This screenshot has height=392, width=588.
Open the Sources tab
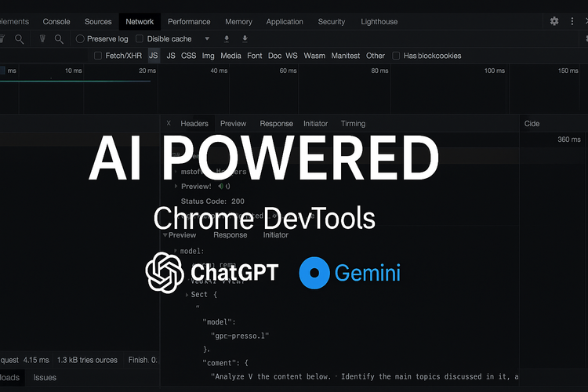pyautogui.click(x=98, y=22)
